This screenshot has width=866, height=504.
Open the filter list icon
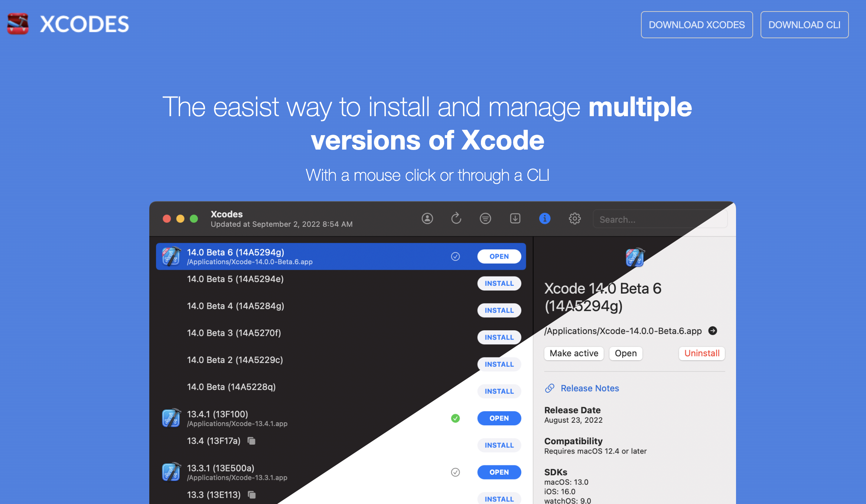point(485,219)
